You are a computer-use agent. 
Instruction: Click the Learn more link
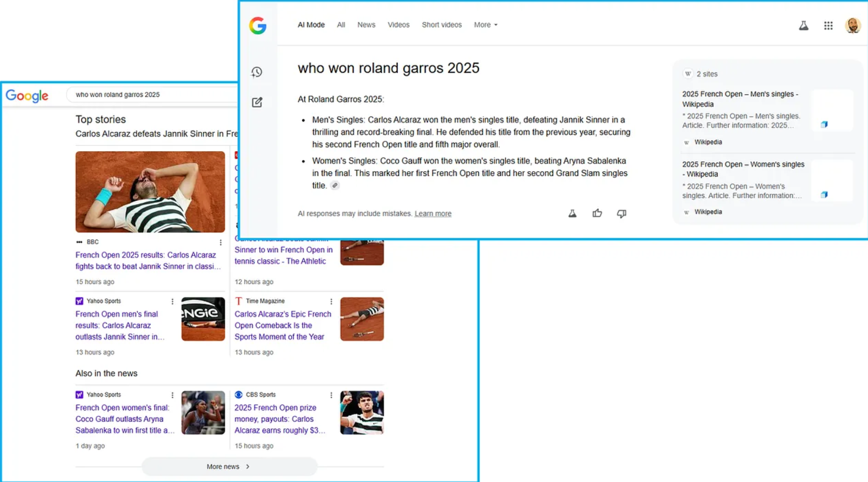tap(433, 213)
